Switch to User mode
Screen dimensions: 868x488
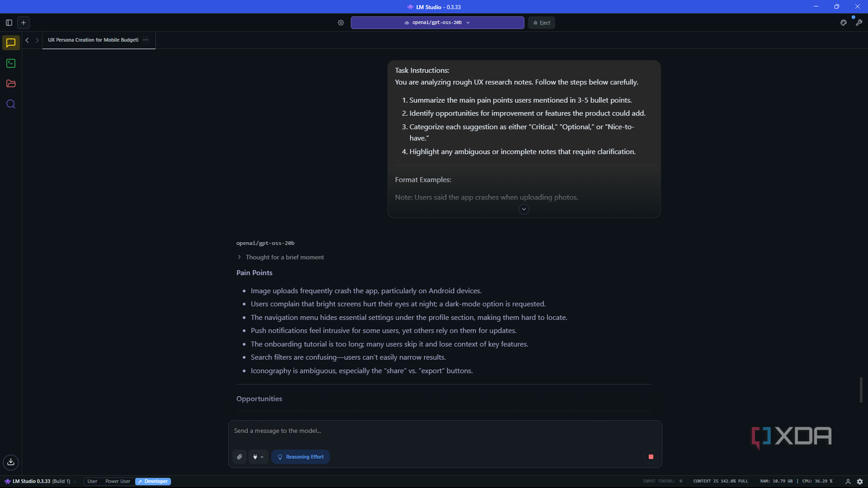pyautogui.click(x=92, y=482)
